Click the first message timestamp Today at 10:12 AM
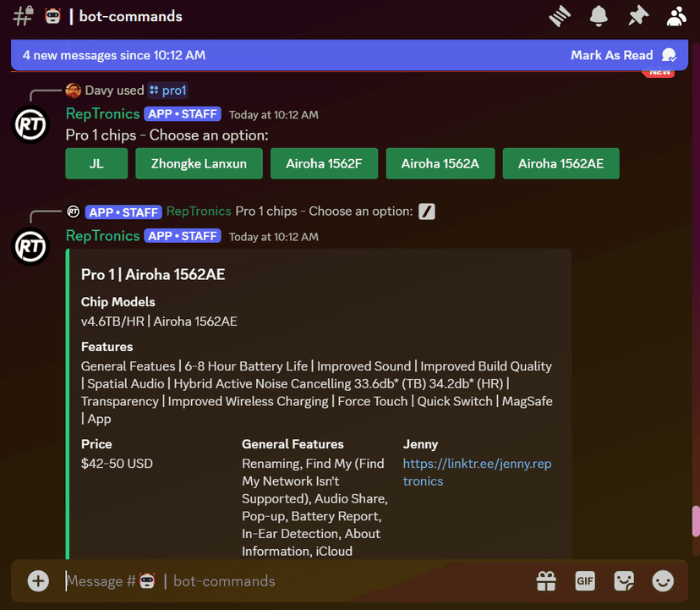The height and width of the screenshot is (610, 700). [274, 115]
